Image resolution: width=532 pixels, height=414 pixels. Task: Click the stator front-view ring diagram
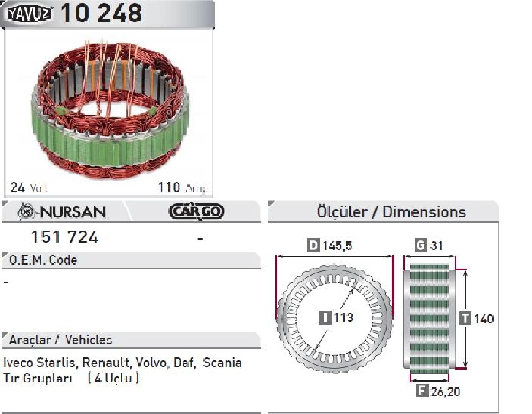click(x=335, y=319)
